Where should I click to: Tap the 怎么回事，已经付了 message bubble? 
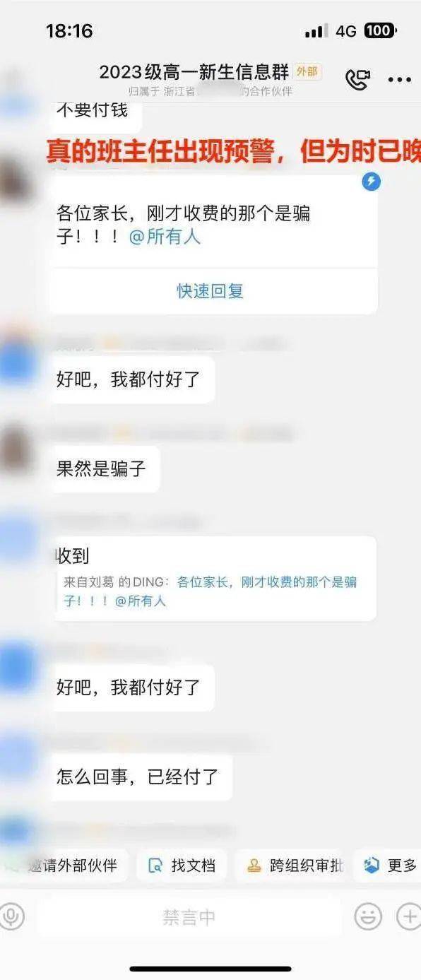(x=139, y=777)
